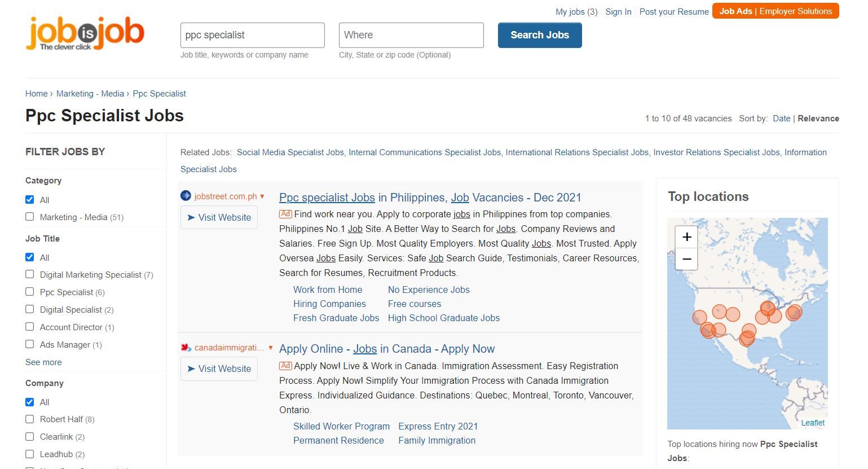Open Internal Communications Specialist Jobs link
Viewport: 868px width, 469px height.
point(425,152)
